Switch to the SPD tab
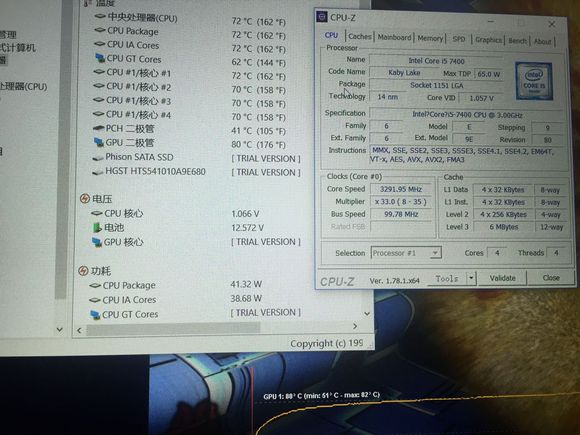The image size is (580, 435). click(459, 39)
